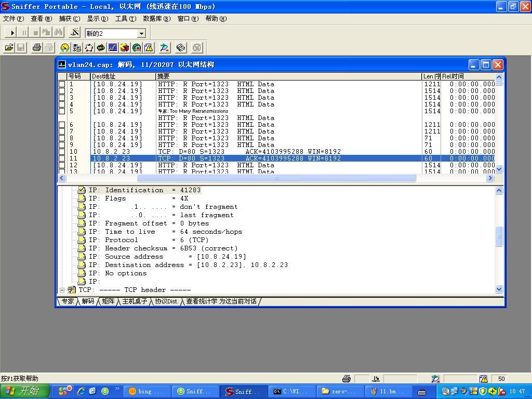Screen dimensions: 532x399
Task: Click the Print toolbar icon
Action: pyautogui.click(x=36, y=48)
